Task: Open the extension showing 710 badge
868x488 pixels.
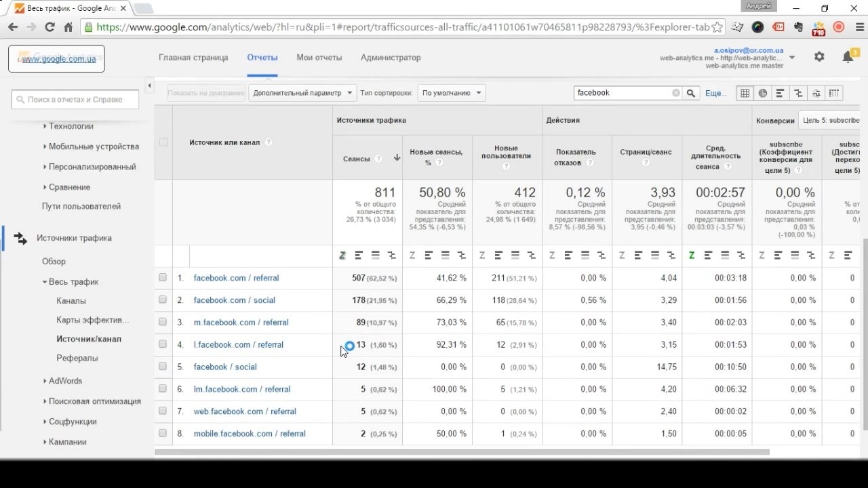Action: point(818,28)
